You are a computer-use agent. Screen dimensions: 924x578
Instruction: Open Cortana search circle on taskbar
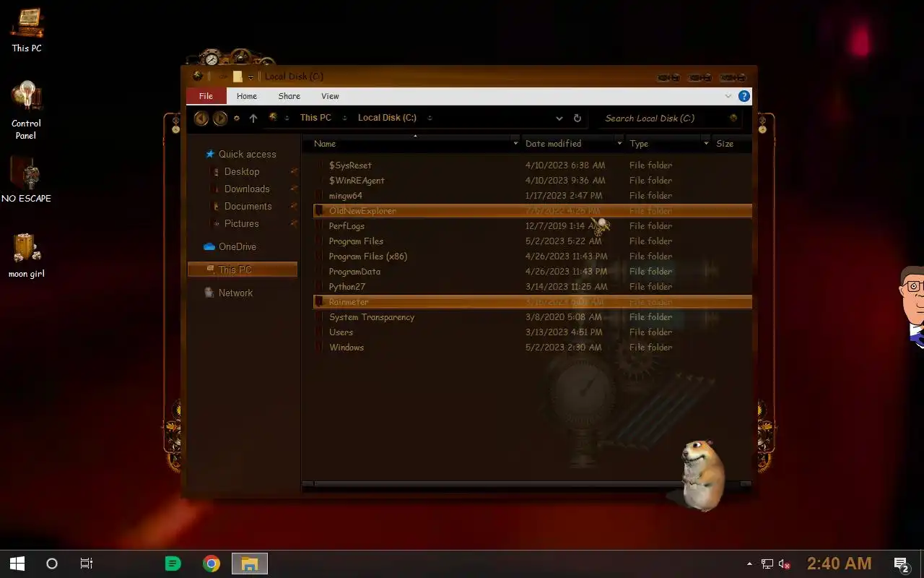tap(52, 564)
